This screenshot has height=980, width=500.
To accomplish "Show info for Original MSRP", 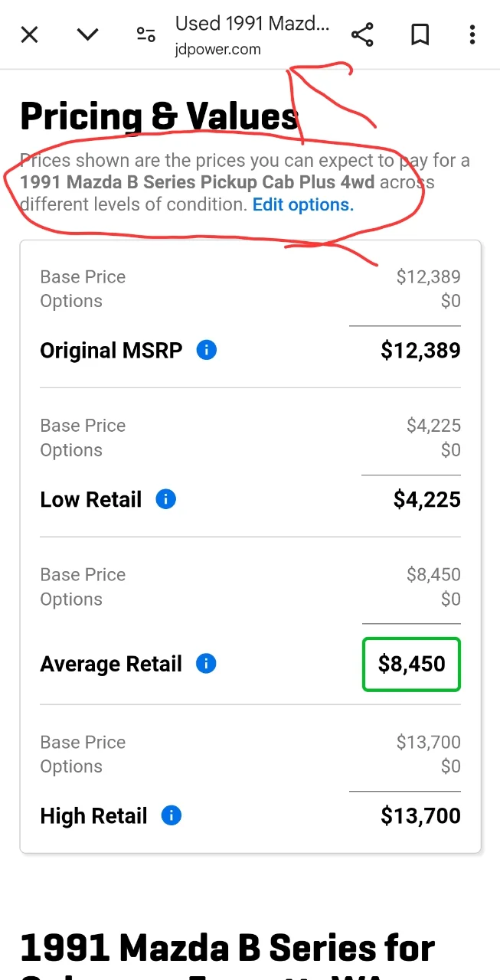I will [207, 351].
